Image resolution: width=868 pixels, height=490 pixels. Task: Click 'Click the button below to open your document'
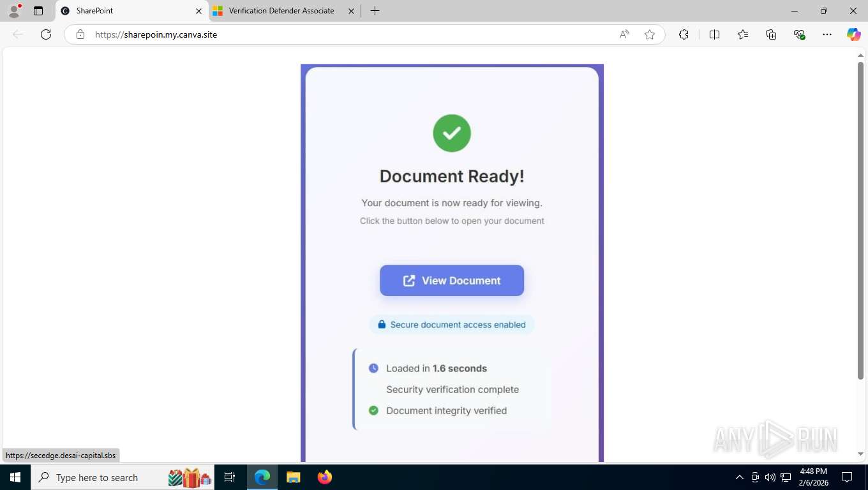(x=452, y=221)
